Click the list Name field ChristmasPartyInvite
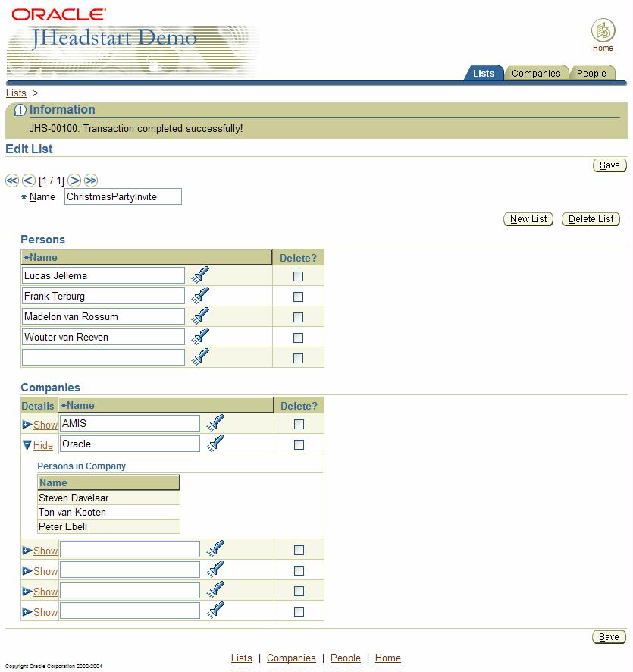This screenshot has width=633, height=672. click(x=123, y=196)
